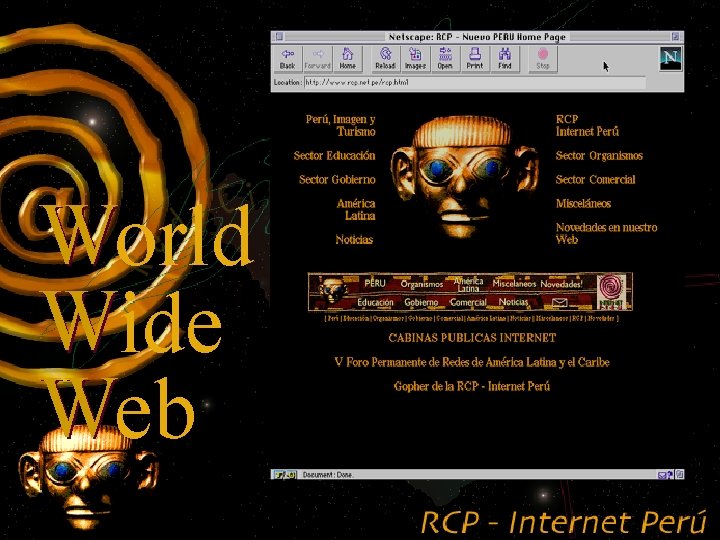
Task: Click the large golden mask image
Action: click(464, 177)
